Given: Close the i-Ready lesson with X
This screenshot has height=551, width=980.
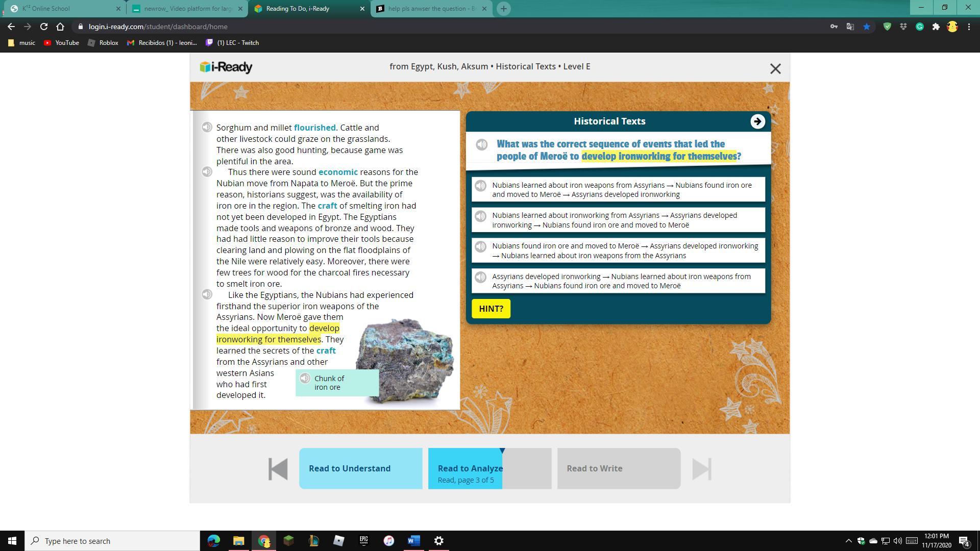Looking at the screenshot, I should 775,68.
